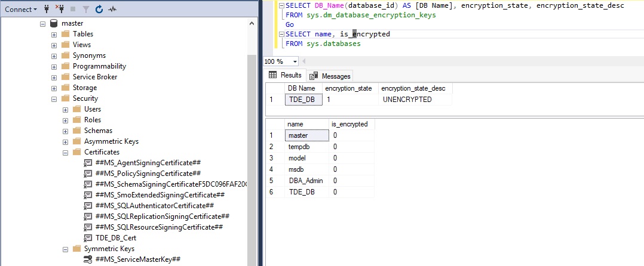Click sys.databases in the query editor
The height and width of the screenshot is (266, 644).
[x=333, y=44]
